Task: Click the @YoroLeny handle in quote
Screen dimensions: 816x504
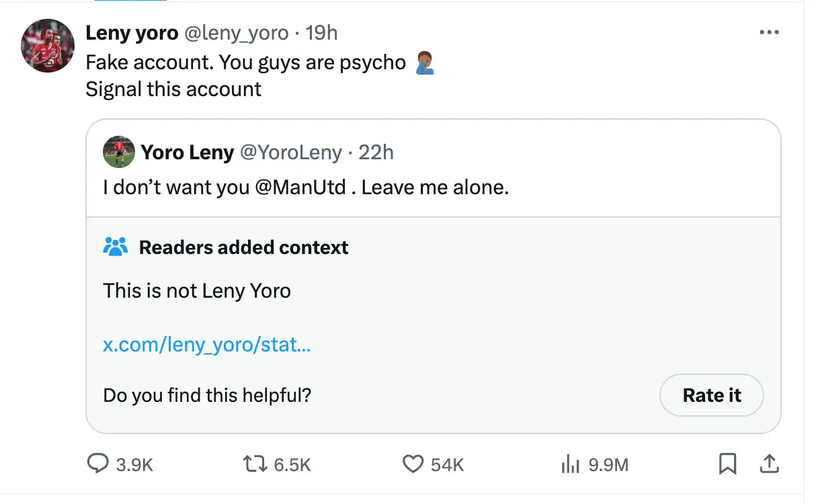Action: (291, 153)
